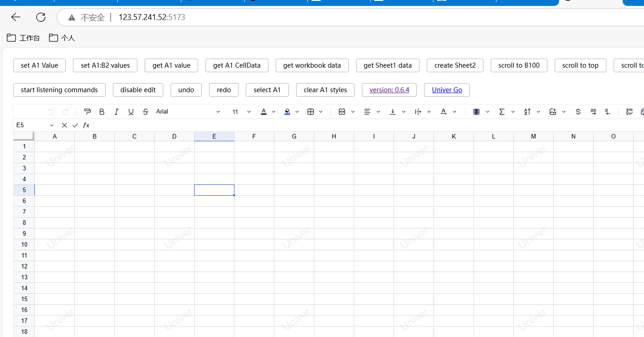Screen dimensions: 644x337
Task: Click the text wrap icon
Action: 418,112
